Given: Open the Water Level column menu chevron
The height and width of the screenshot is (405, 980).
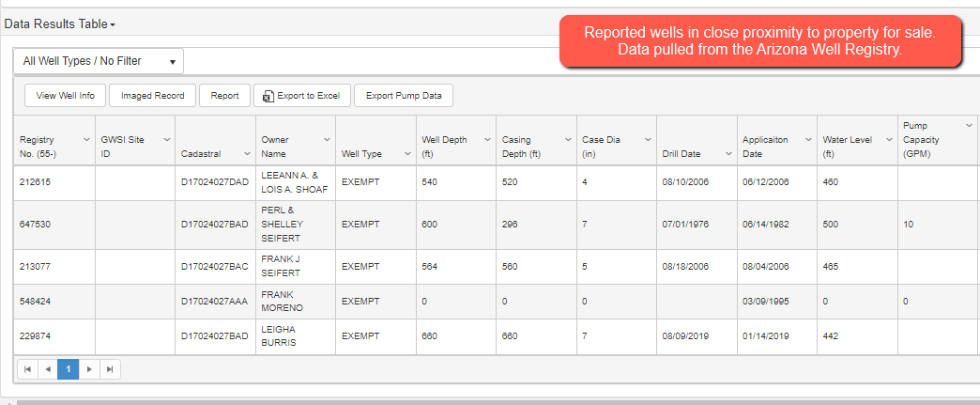Looking at the screenshot, I should point(889,140).
